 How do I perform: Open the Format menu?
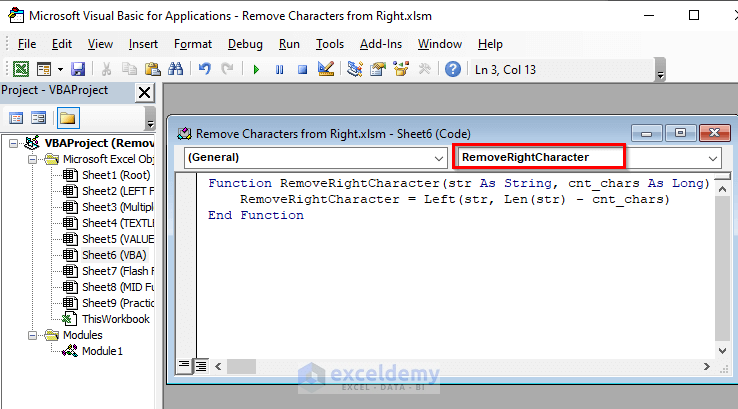coord(193,44)
